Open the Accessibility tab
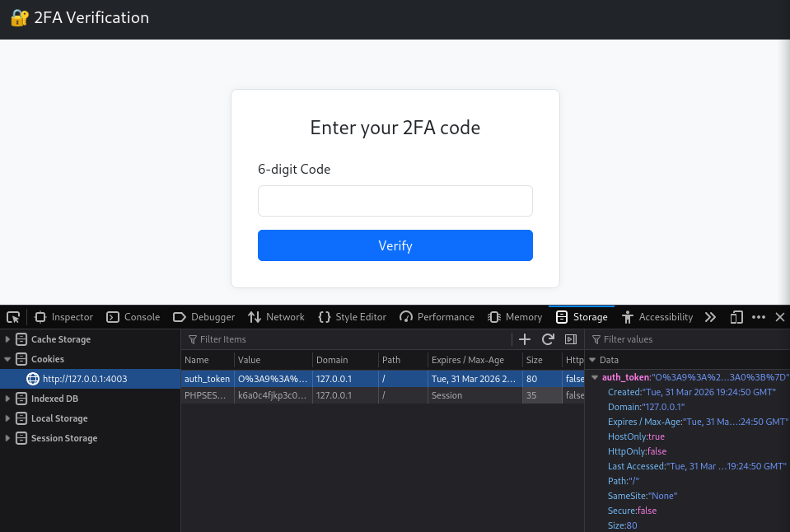 [x=657, y=317]
